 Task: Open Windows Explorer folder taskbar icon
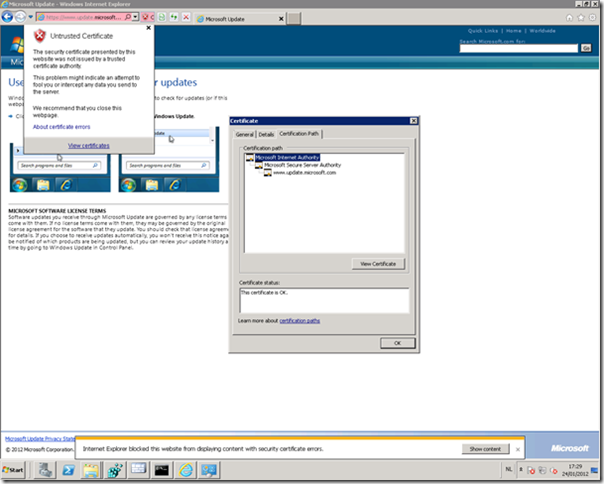click(91, 470)
